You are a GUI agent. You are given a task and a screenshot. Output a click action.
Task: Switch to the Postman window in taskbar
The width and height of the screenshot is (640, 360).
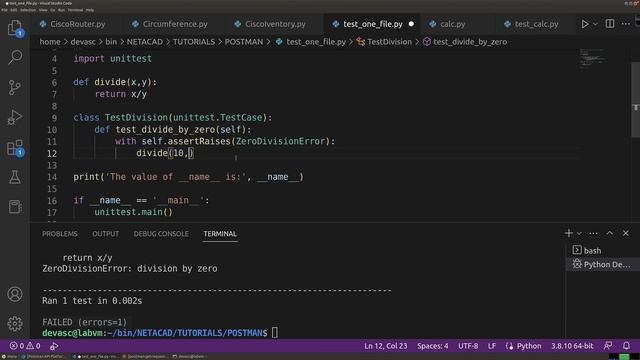pos(44,356)
